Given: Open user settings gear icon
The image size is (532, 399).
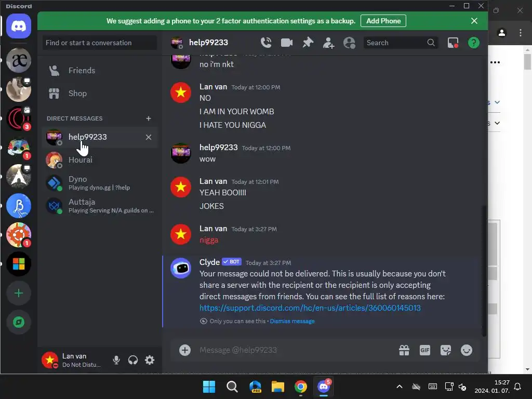Looking at the screenshot, I should point(150,360).
